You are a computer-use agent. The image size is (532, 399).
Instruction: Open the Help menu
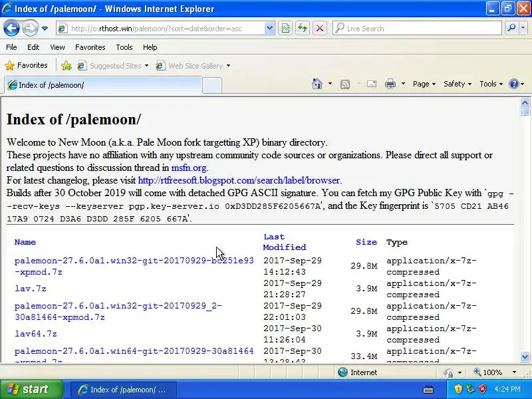click(150, 47)
